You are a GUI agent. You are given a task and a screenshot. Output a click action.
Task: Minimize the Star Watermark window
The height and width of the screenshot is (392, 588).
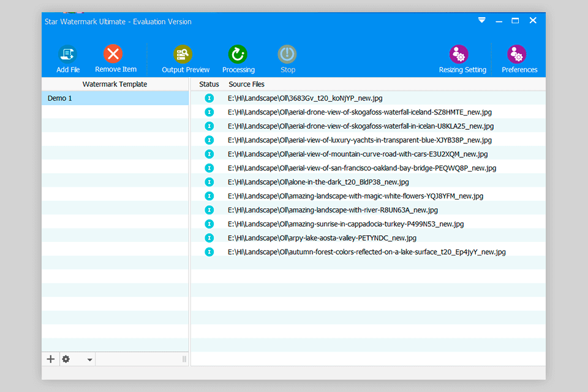coord(499,21)
